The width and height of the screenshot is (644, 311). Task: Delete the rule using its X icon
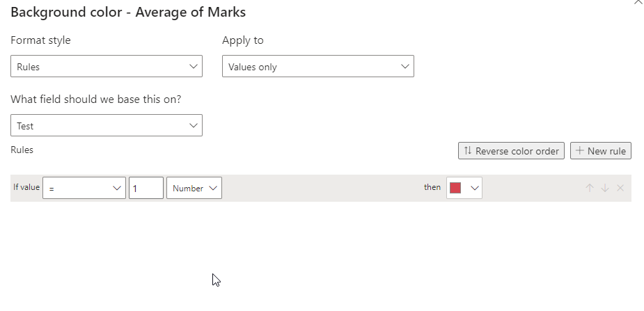pos(620,188)
